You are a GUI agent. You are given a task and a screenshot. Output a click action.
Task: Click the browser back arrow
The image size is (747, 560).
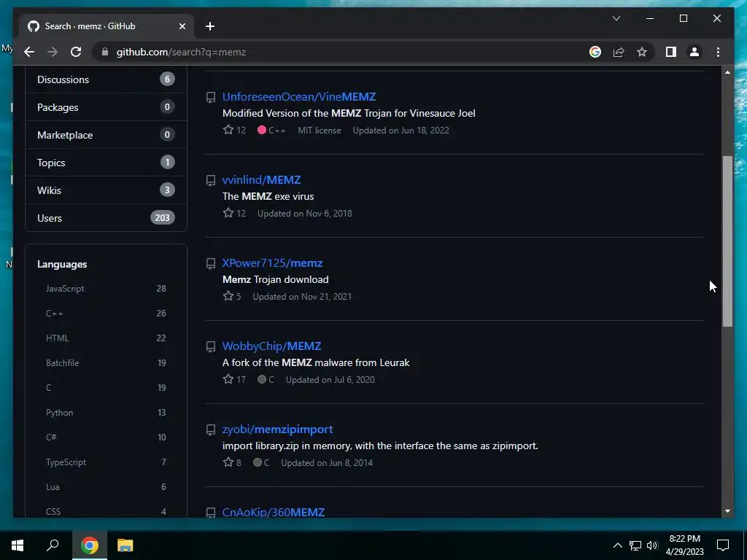coord(29,52)
